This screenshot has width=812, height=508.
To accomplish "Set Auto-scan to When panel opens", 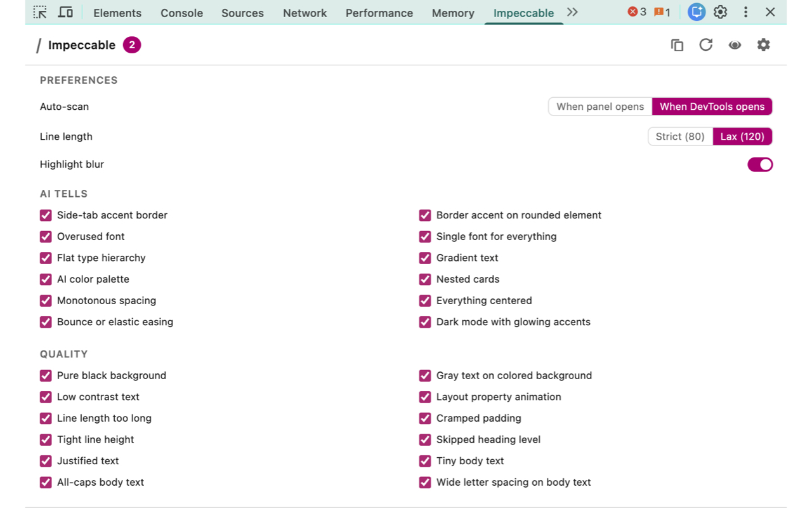I will click(600, 107).
